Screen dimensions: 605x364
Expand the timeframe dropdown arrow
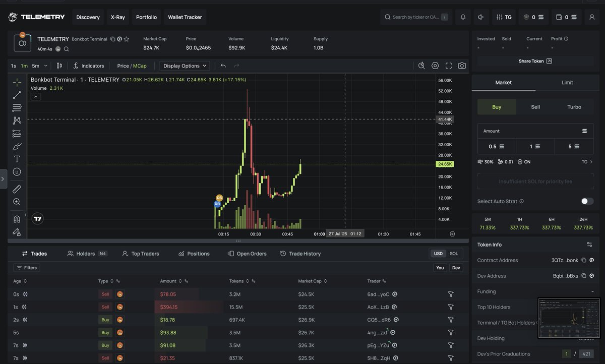(x=46, y=66)
